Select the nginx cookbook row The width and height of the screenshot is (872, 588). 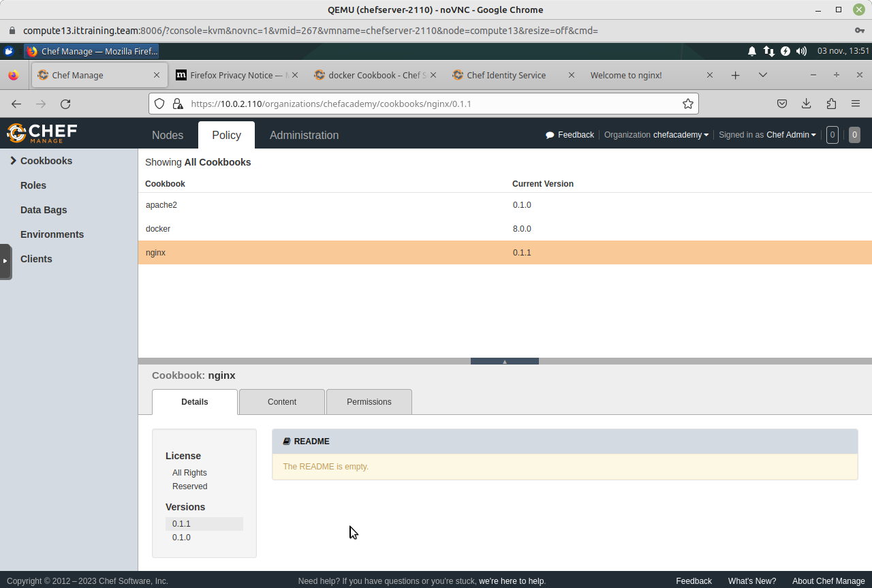coord(505,253)
